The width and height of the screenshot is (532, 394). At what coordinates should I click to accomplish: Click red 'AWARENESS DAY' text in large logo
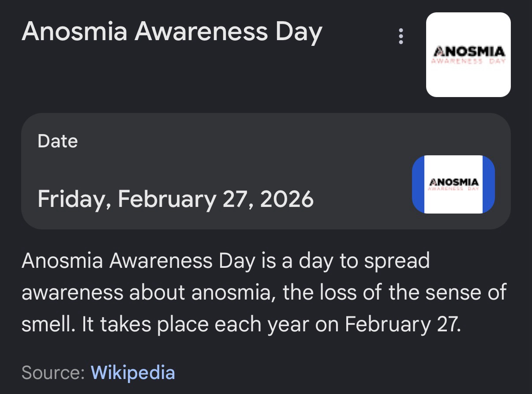coord(468,62)
